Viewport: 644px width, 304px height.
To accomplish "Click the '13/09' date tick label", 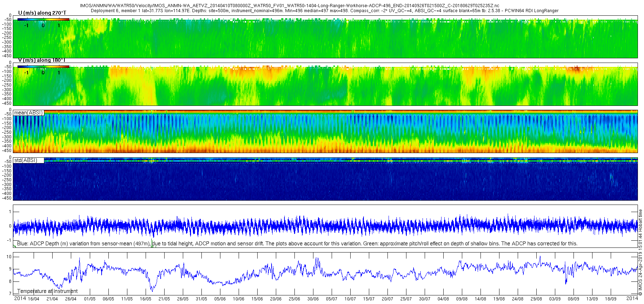I will 592,299.
